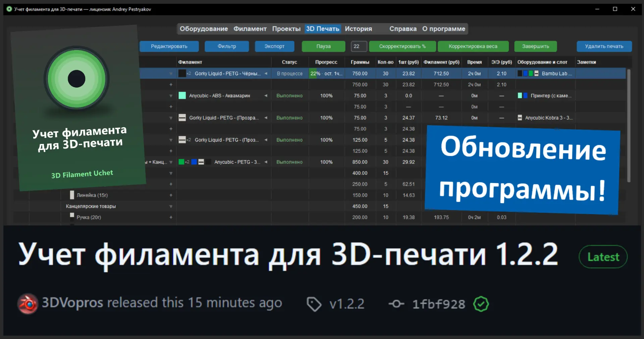Image resolution: width=644 pixels, height=339 pixels.
Task: Open the v1.2.2 tag link
Action: click(346, 304)
